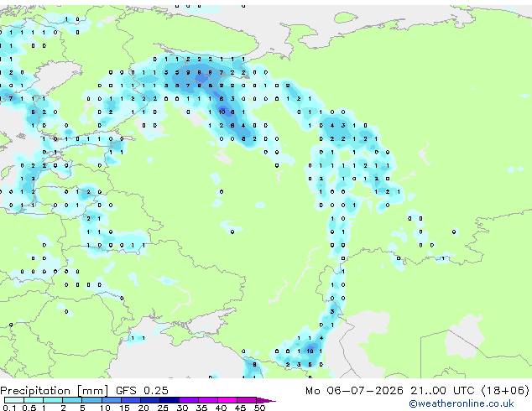Select the 35–40 mm legend swatch
Image resolution: width=532 pixels, height=411 pixels.
point(208,400)
